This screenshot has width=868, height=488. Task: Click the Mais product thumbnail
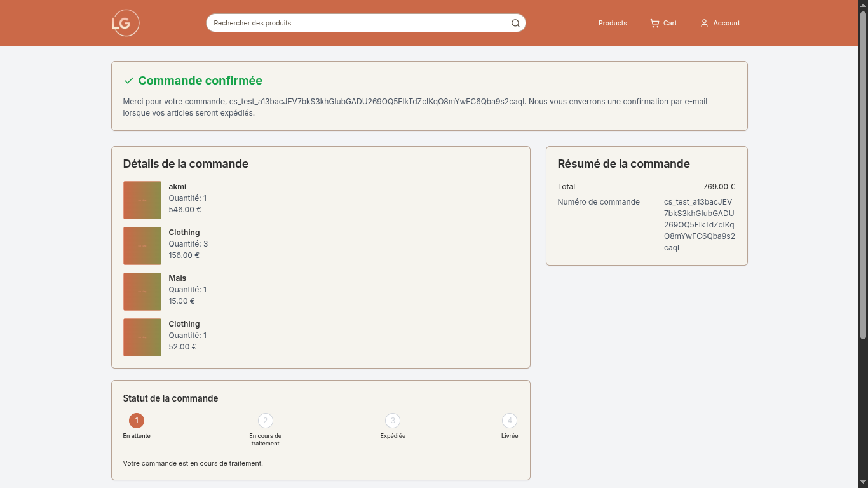point(142,292)
